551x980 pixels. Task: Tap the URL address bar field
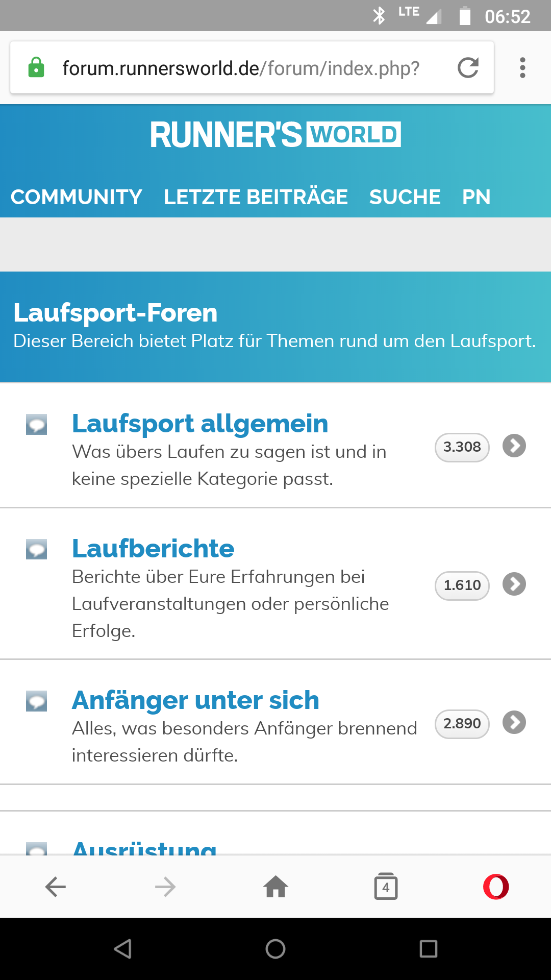[x=241, y=68]
